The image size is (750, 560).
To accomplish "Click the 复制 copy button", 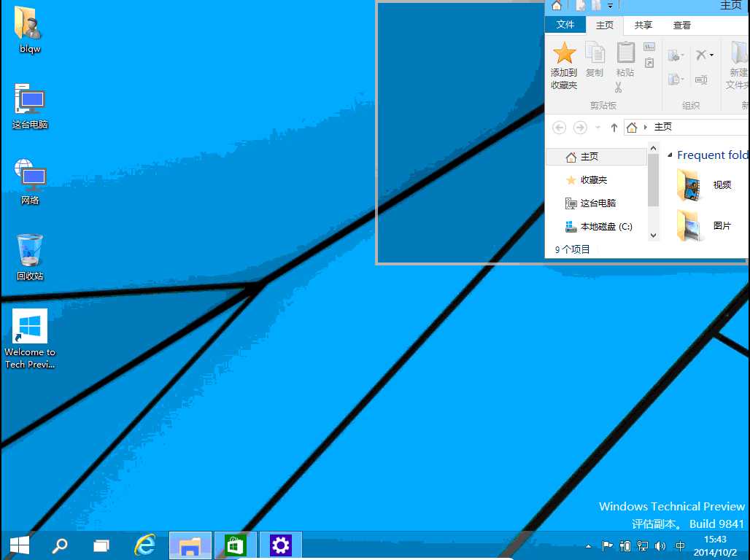I will click(x=595, y=59).
